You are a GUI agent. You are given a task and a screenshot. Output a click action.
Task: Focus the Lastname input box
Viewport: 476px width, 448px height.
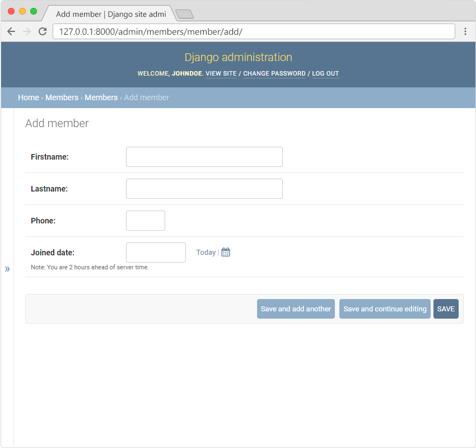pyautogui.click(x=204, y=189)
